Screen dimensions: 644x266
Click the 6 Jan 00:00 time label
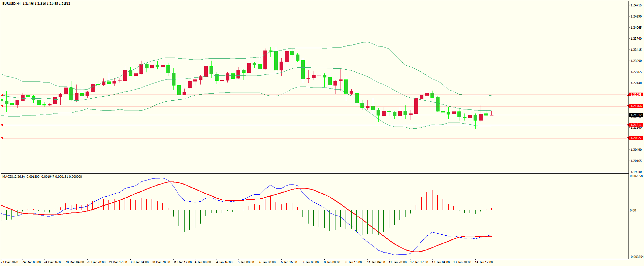(x=267, y=262)
